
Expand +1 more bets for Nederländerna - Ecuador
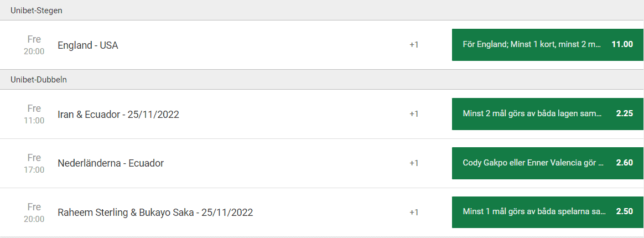click(x=414, y=163)
